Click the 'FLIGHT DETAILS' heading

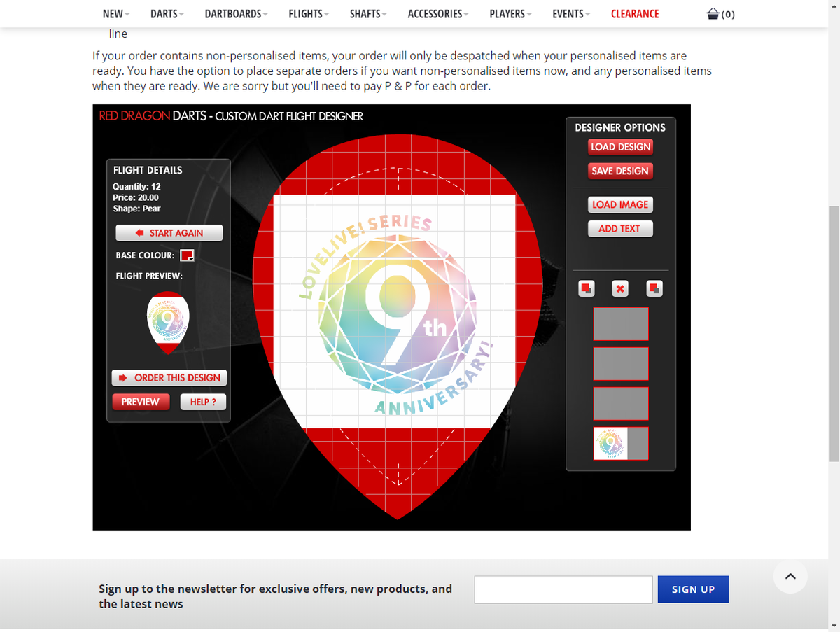click(148, 170)
